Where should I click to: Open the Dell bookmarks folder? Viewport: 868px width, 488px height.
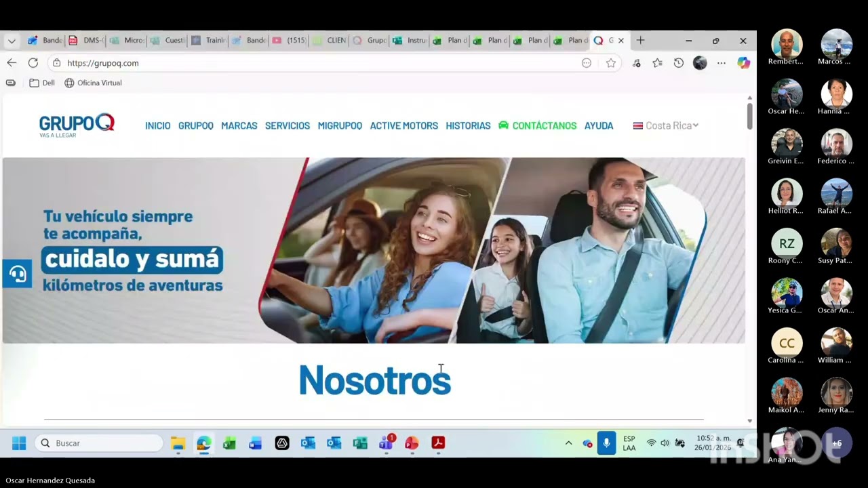point(42,83)
